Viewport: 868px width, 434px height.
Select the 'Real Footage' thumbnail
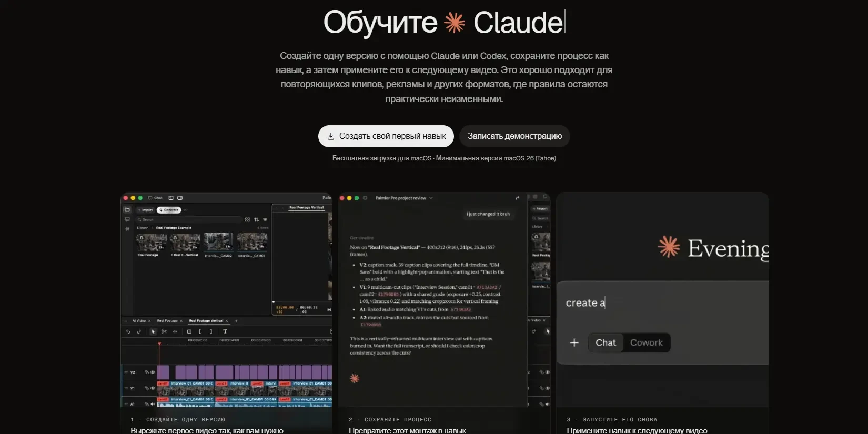152,243
